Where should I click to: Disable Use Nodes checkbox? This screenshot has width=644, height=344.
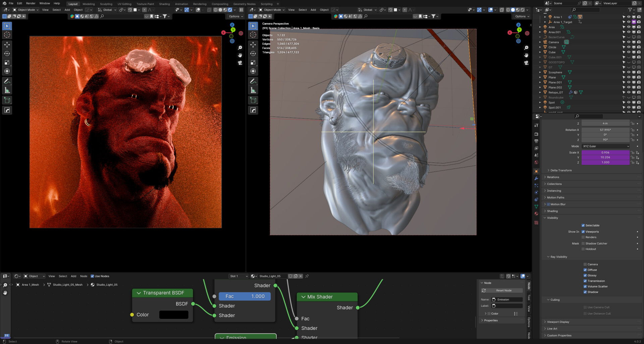(92, 276)
